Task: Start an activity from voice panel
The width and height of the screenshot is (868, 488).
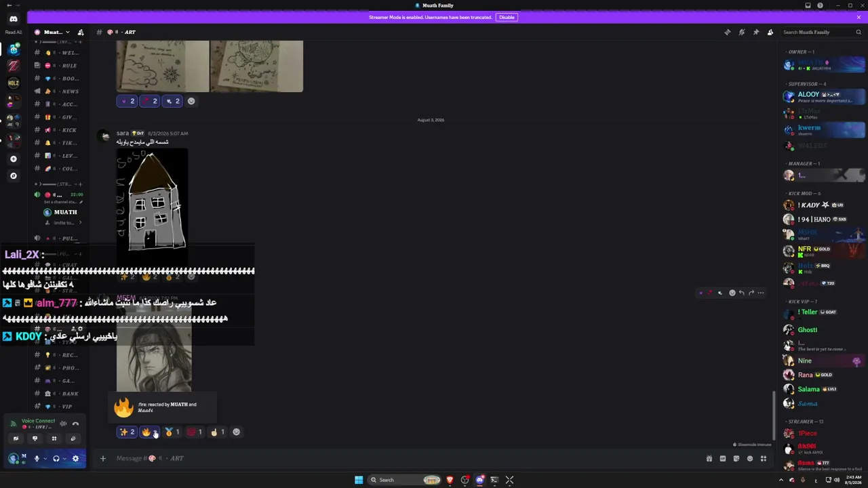Action: click(54, 439)
